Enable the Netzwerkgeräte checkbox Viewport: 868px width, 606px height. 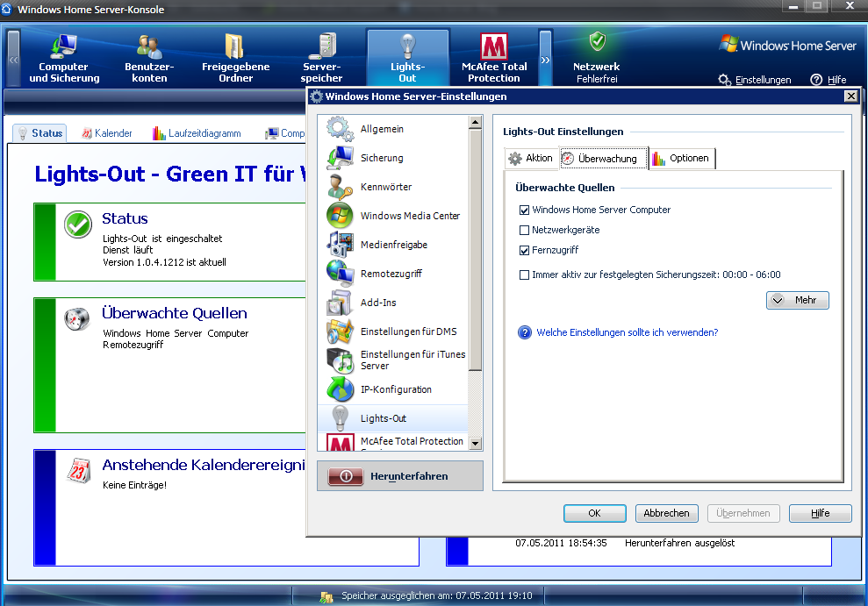(x=525, y=231)
